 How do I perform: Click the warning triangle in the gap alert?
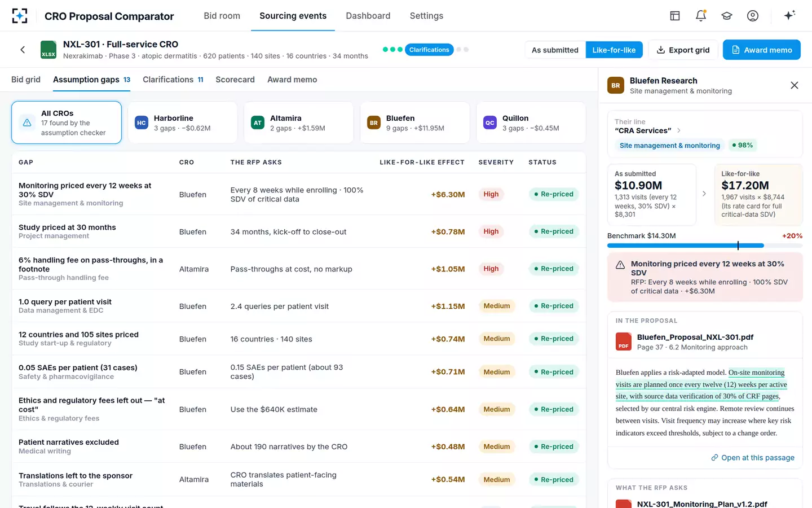pos(620,265)
